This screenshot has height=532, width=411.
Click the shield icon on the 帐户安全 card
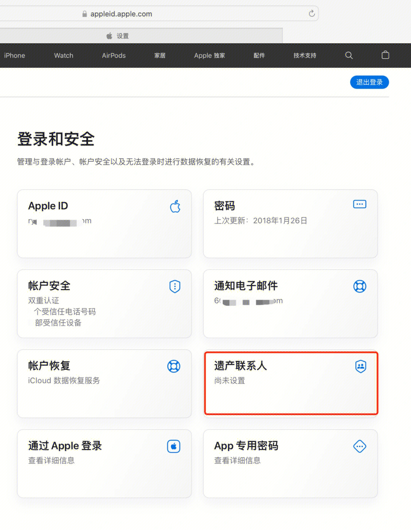point(175,286)
